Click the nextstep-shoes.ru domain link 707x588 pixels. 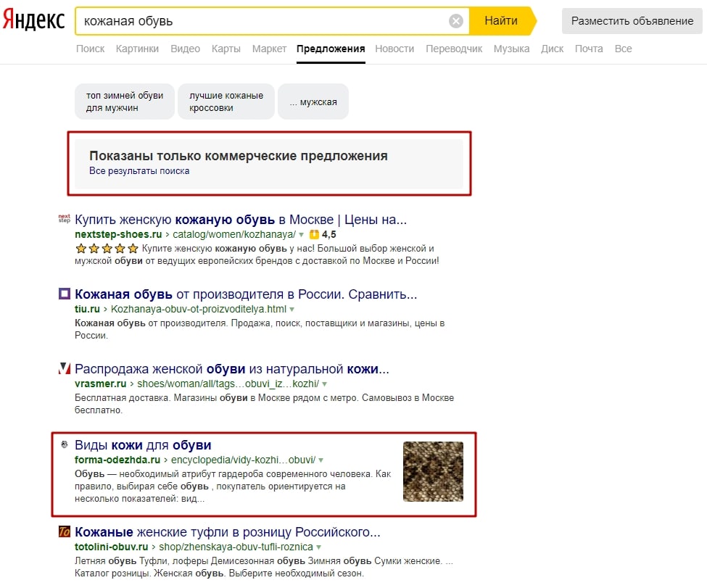click(118, 234)
